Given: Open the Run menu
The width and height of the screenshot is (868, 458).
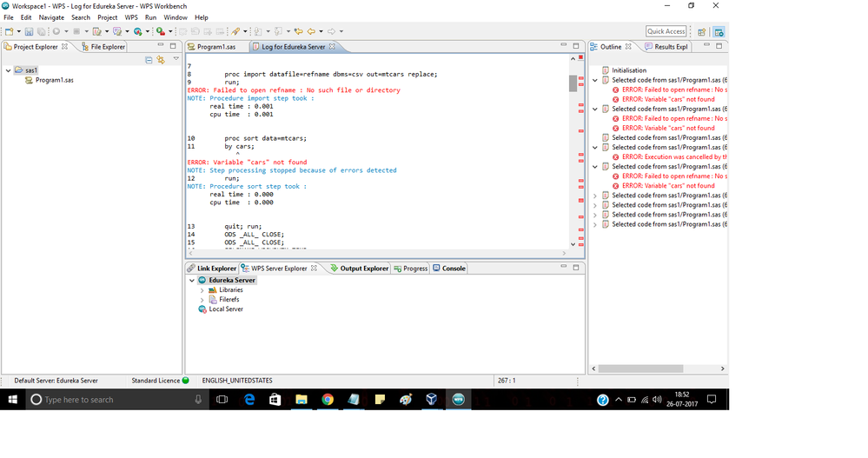Looking at the screenshot, I should click(150, 17).
